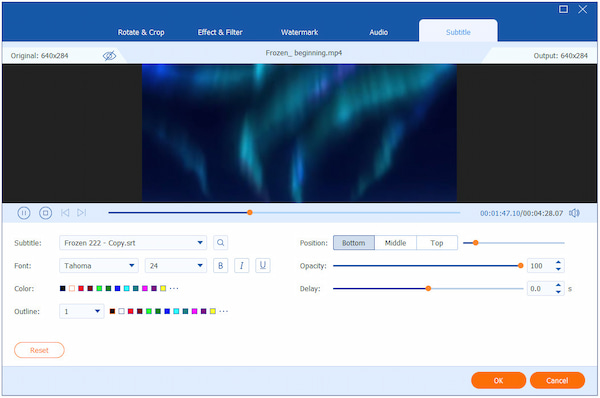Confirm with the OK button
The image size is (600, 398).
pyautogui.click(x=498, y=380)
